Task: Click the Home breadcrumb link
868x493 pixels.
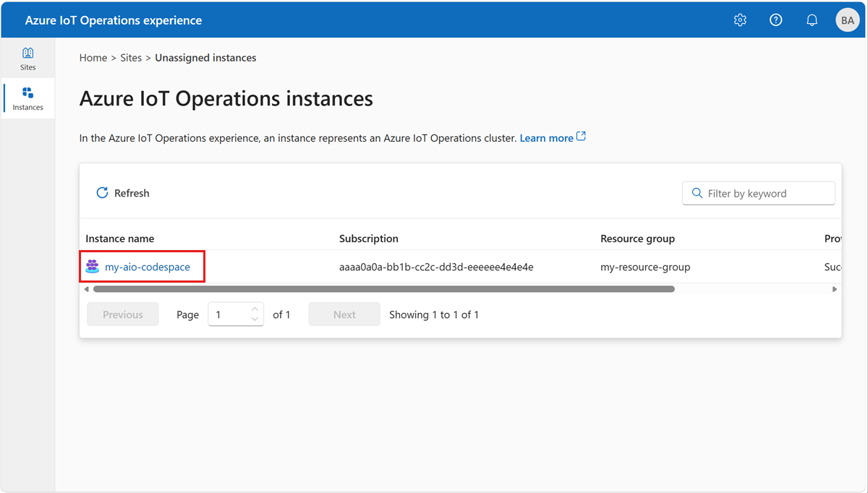Action: pyautogui.click(x=93, y=58)
